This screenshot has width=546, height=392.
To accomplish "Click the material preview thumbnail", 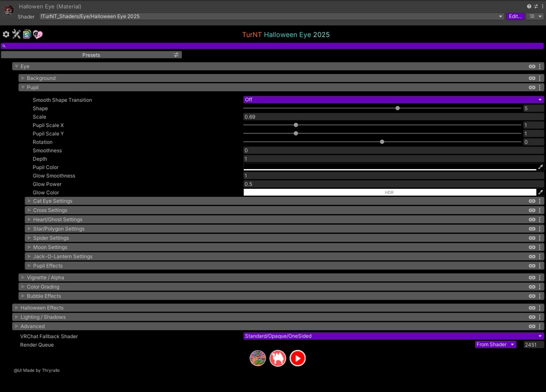I will tap(9, 10).
